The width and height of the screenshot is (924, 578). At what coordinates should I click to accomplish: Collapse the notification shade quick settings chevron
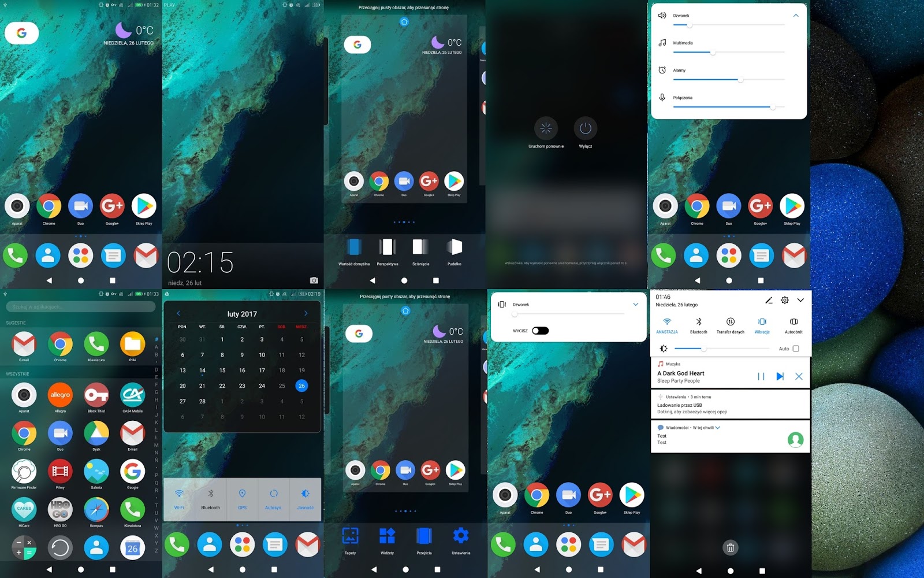coord(800,300)
